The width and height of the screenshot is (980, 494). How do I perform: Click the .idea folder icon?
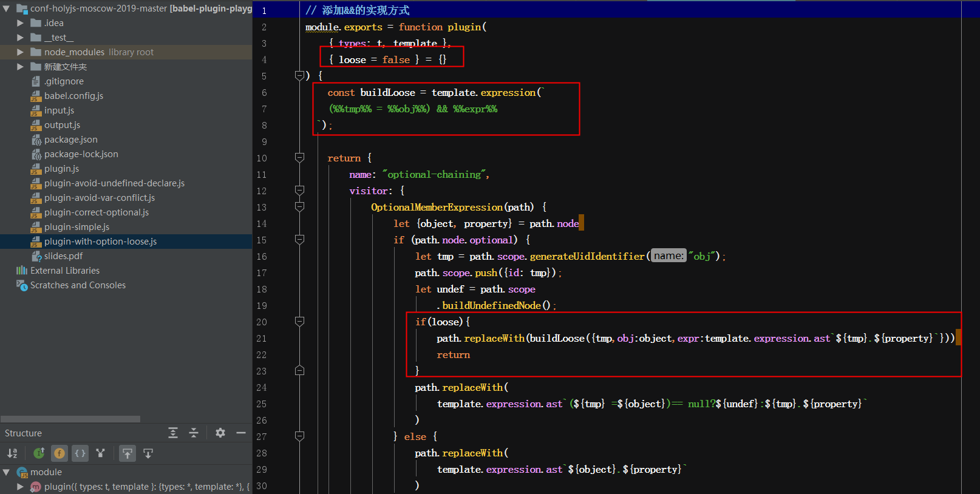36,23
